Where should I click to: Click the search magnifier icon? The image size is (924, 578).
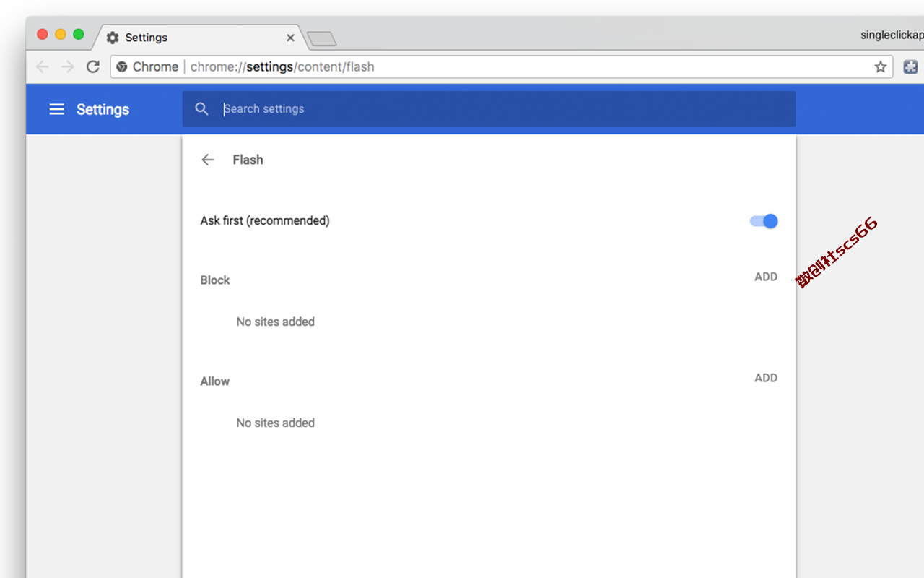pos(202,109)
